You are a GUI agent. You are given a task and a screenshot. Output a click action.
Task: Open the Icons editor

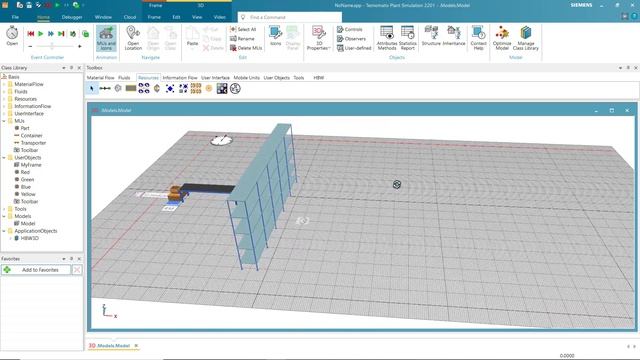coord(276,36)
